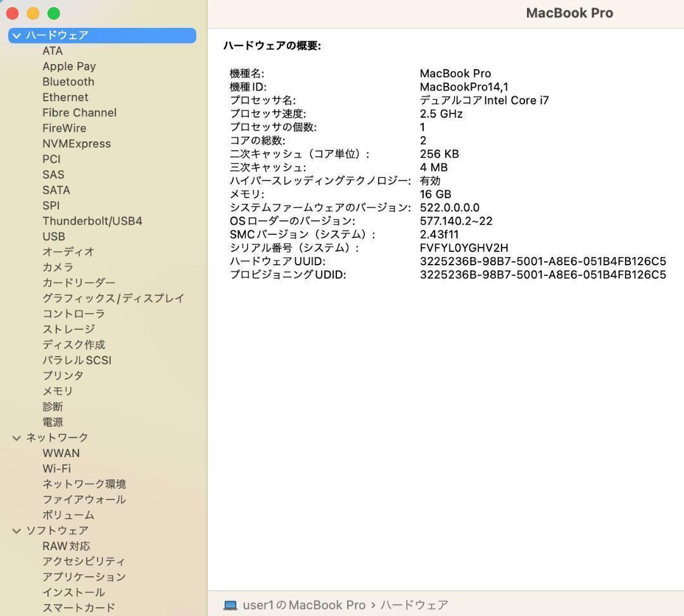
Task: Select Thunderbolt/USB4 entry
Action: [x=92, y=221]
